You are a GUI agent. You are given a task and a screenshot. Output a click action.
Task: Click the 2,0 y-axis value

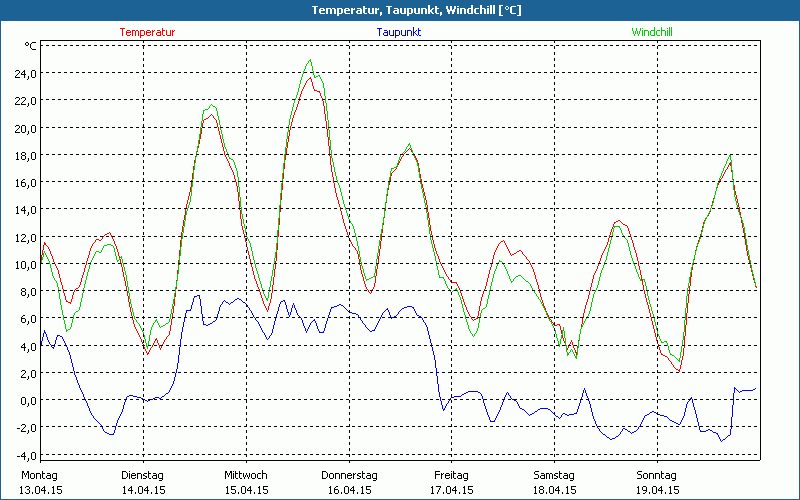[x=28, y=373]
